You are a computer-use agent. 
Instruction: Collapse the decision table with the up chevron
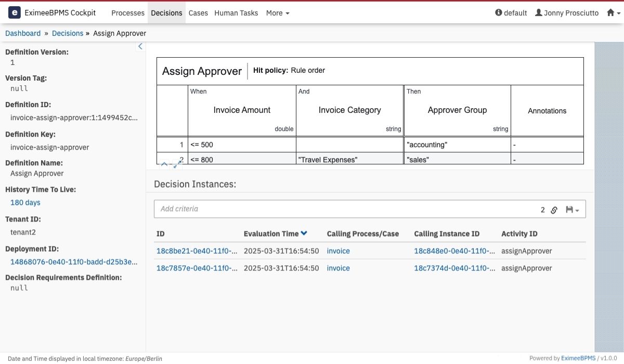tap(164, 164)
